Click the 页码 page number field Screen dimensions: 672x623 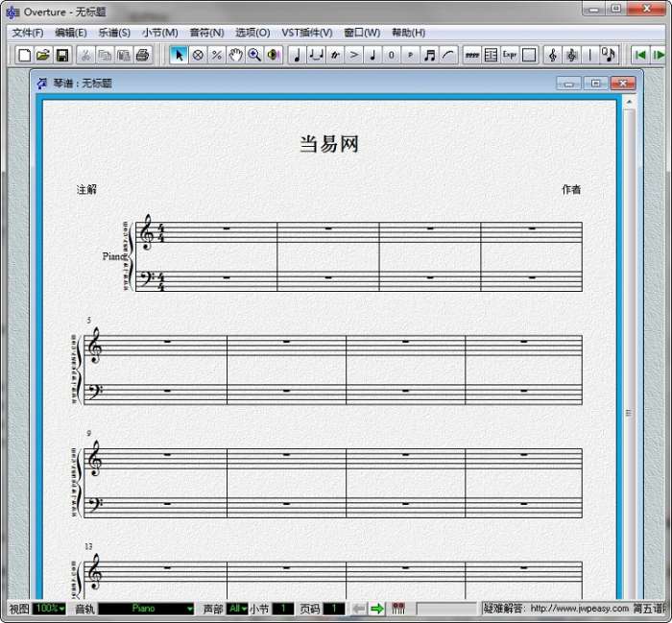[x=333, y=609]
